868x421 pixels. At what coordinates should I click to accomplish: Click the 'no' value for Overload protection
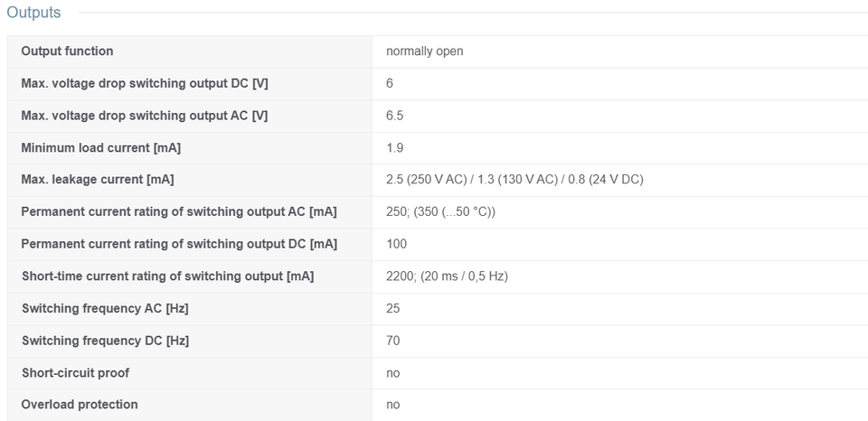point(393,405)
